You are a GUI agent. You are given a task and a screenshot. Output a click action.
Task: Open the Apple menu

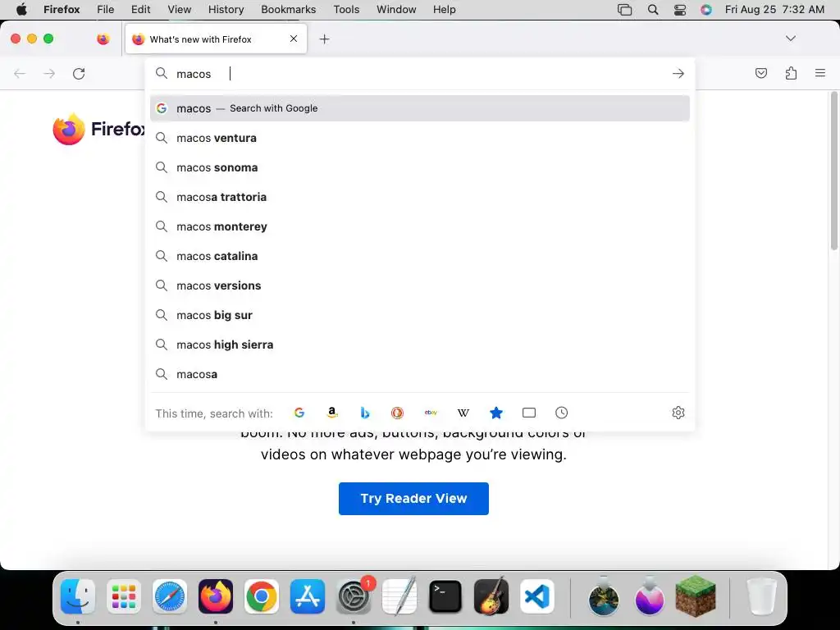(21, 10)
